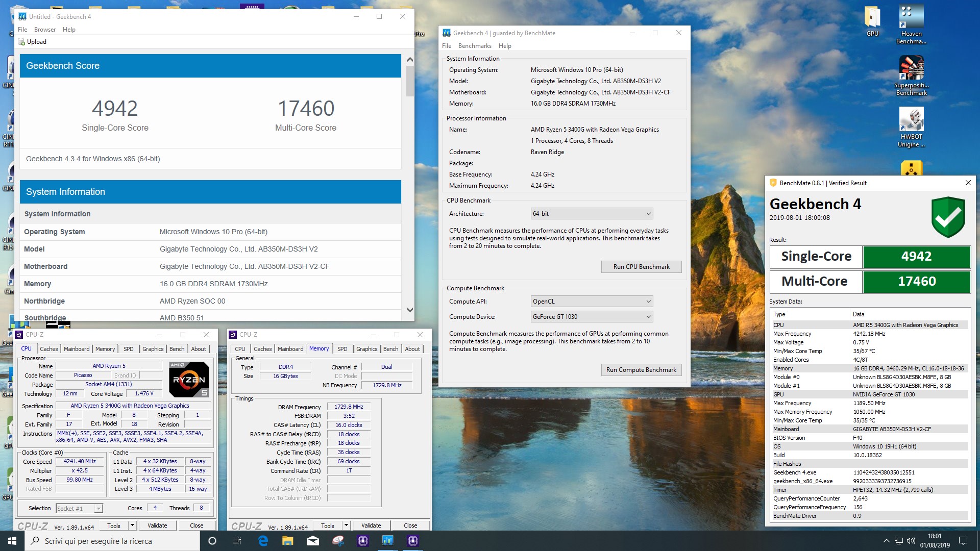This screenshot has height=551, width=980.
Task: Click the Run Compute Benchmark button
Action: pyautogui.click(x=641, y=370)
